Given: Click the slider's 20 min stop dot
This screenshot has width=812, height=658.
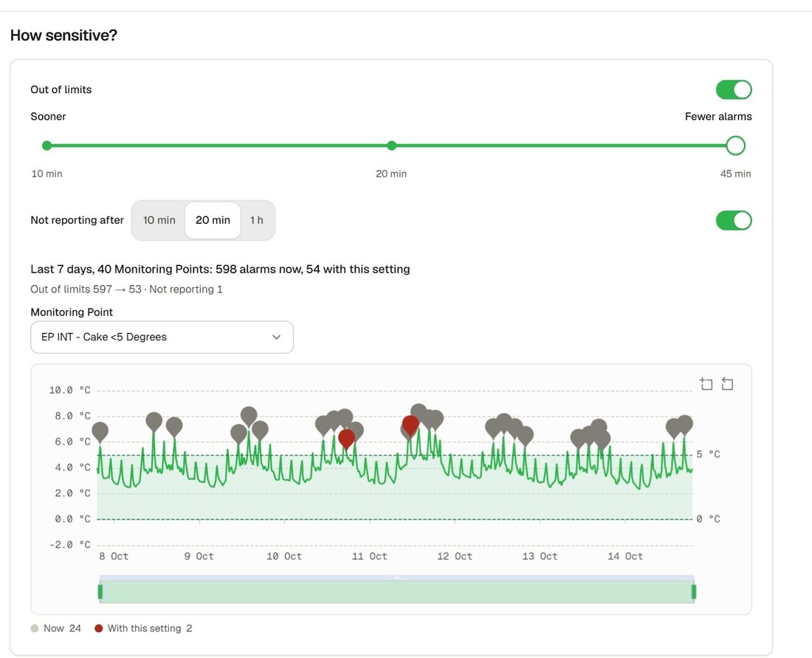Looking at the screenshot, I should (x=391, y=145).
